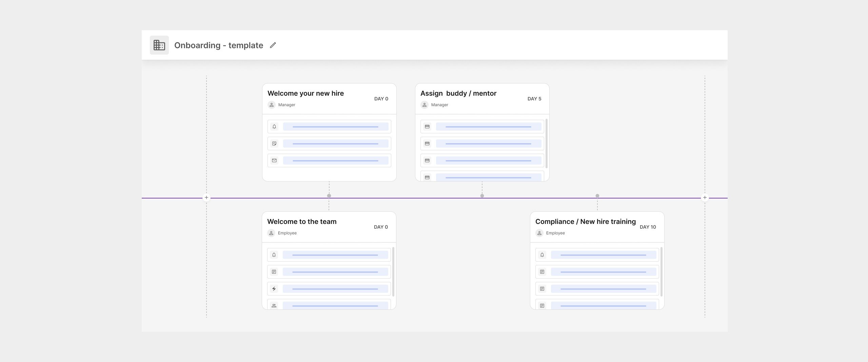Click timeline dot below Assign buddy / mentor
868x362 pixels.
tap(482, 196)
